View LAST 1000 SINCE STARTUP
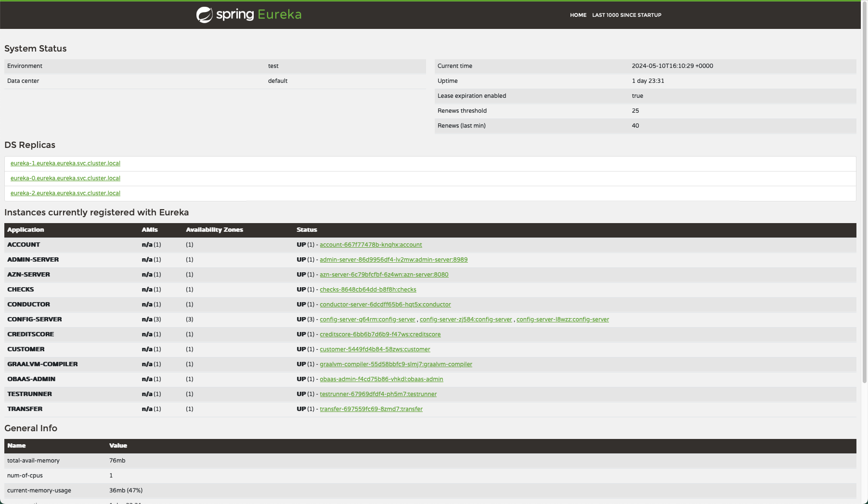Screen dimensions: 868x504 tap(626, 15)
